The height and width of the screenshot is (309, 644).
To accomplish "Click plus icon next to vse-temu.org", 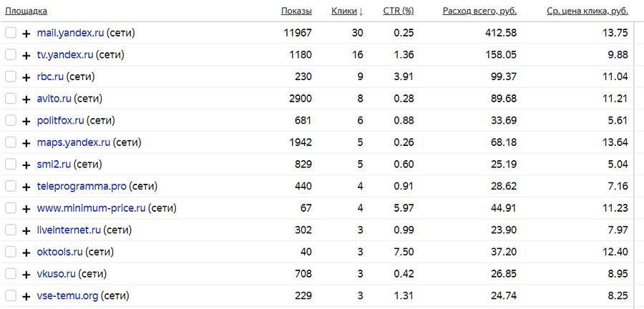I will coord(26,296).
